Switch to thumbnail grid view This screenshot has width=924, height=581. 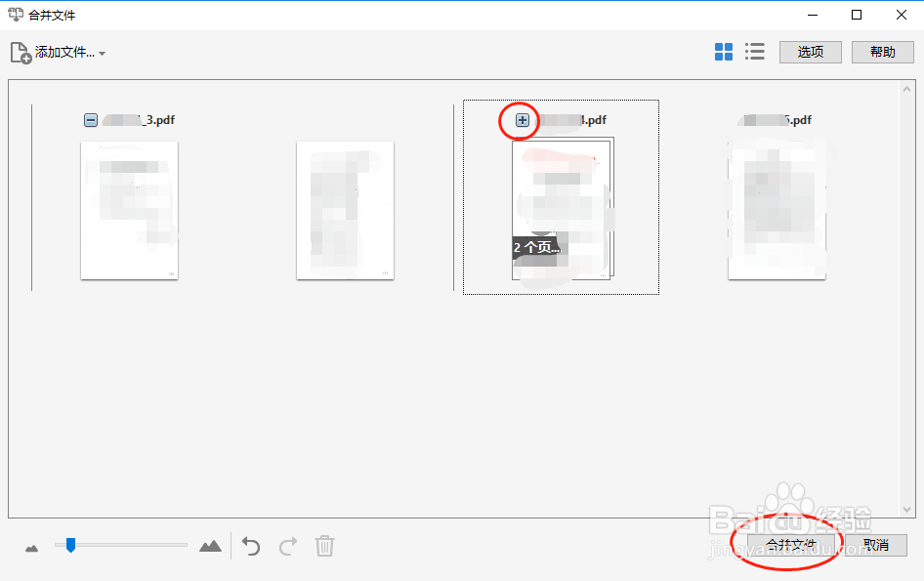[x=724, y=52]
